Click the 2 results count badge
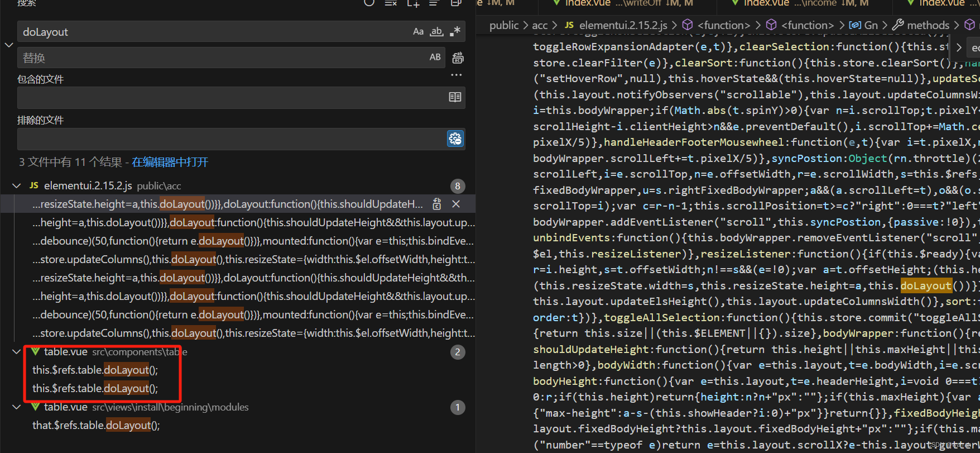Screen dimensions: 980x453 point(458,352)
